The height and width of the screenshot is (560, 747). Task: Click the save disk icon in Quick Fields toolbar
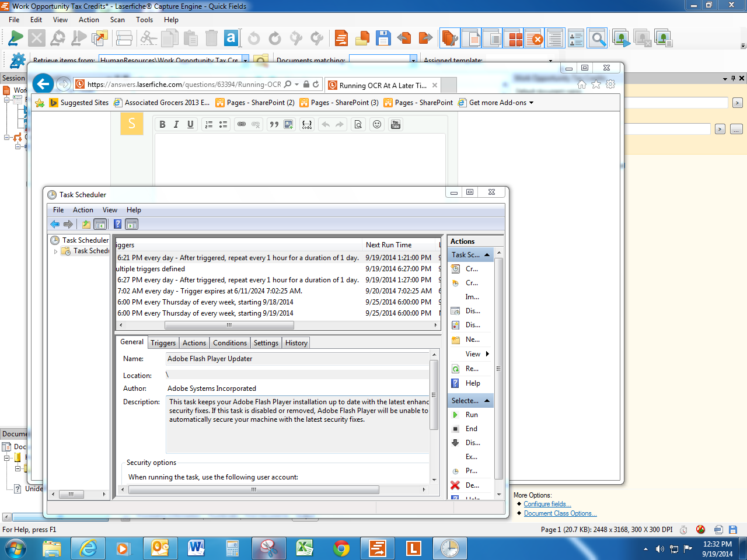(383, 38)
